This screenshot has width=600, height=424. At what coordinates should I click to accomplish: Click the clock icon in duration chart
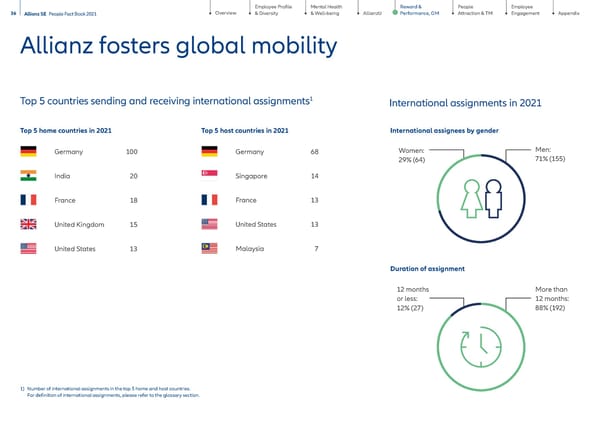click(481, 347)
